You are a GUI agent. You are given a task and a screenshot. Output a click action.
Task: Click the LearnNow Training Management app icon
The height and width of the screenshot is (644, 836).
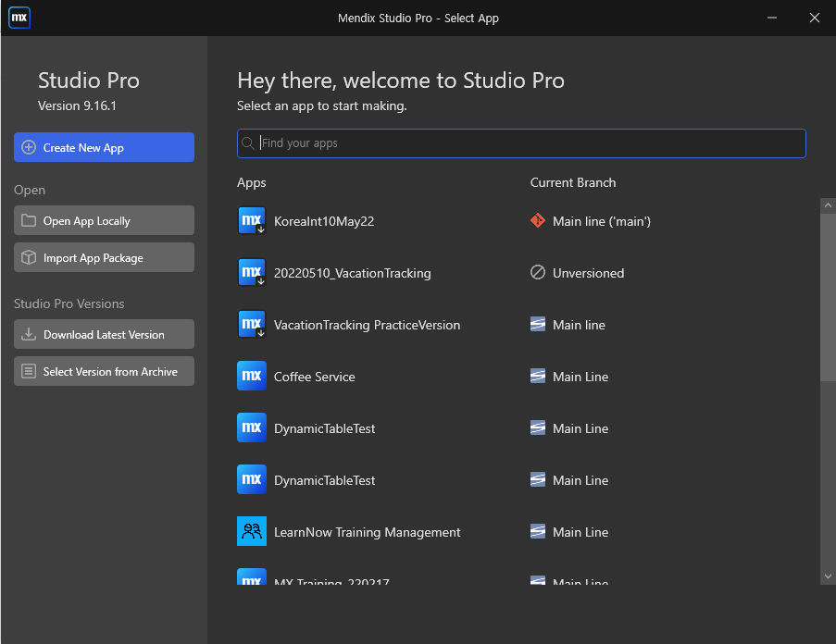click(252, 530)
